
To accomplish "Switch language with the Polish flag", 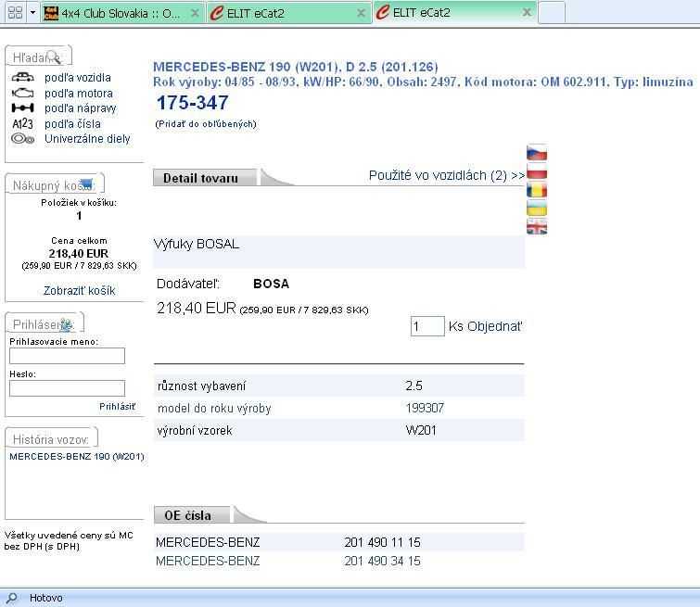I will (x=537, y=171).
